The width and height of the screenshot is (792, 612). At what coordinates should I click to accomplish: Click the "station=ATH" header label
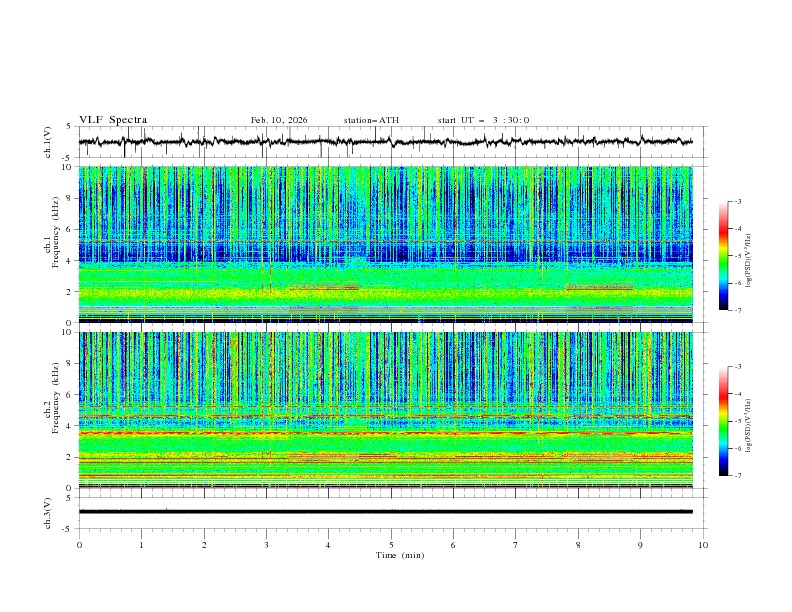pos(371,120)
